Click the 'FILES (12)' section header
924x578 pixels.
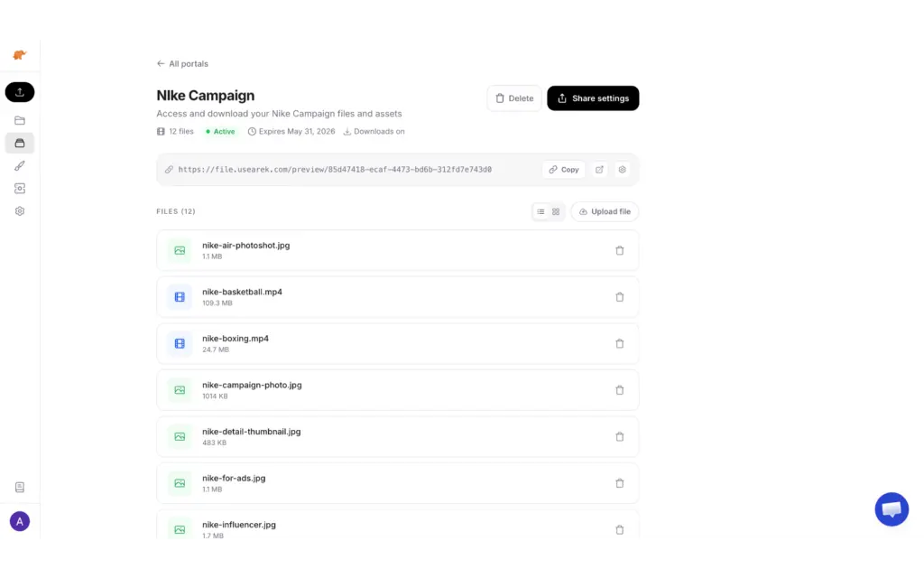(x=176, y=211)
